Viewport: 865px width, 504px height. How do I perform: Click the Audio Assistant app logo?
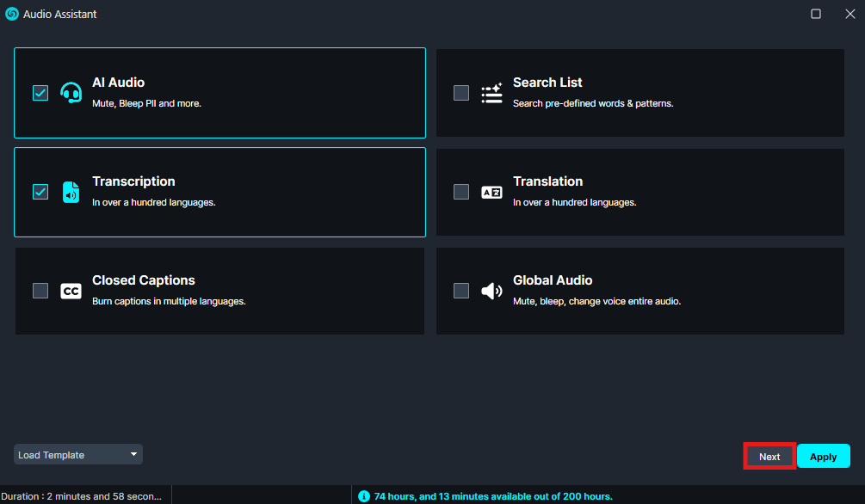(12, 14)
